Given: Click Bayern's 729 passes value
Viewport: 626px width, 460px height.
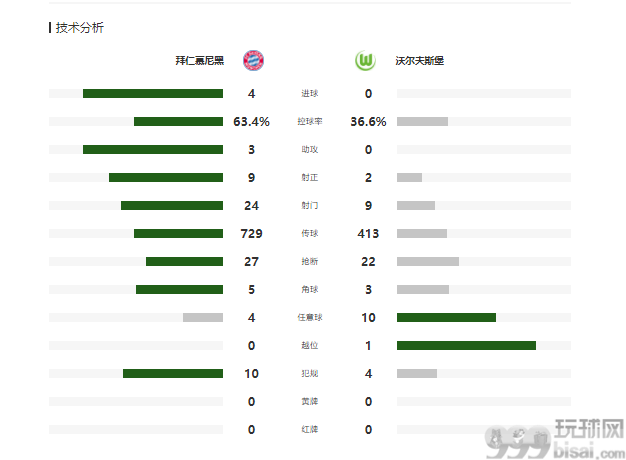Looking at the screenshot, I should 252,233.
